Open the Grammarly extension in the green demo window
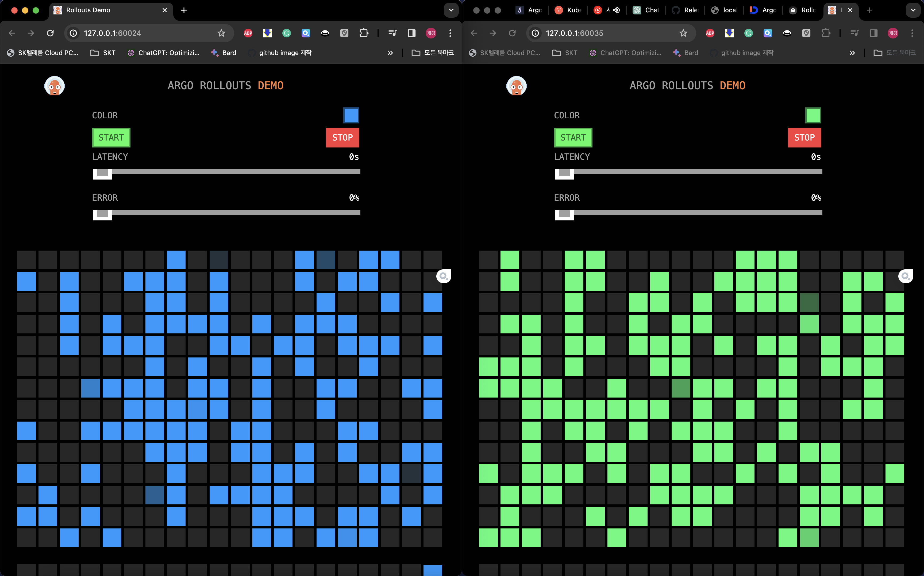The height and width of the screenshot is (576, 924). pyautogui.click(x=749, y=33)
